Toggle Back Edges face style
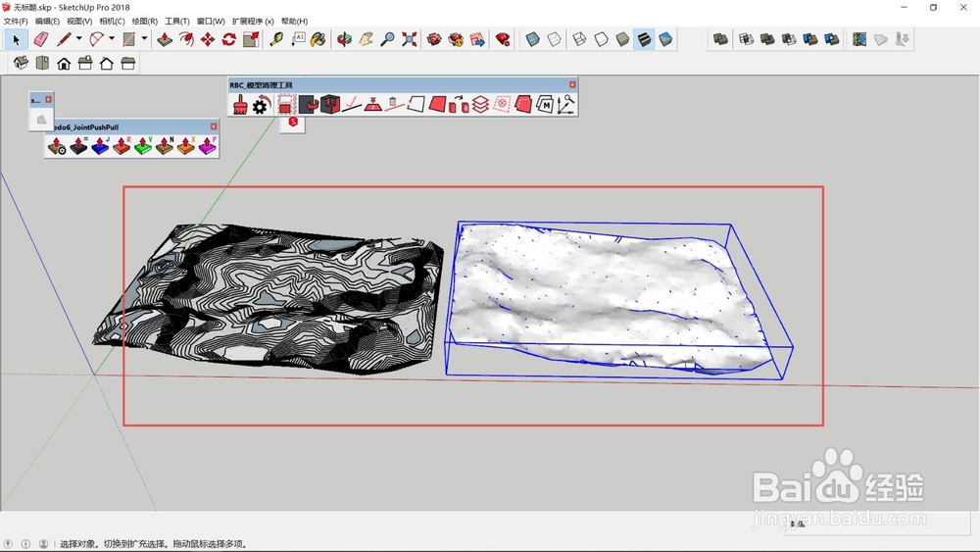Screen dimensions: 980x552 tap(555, 40)
